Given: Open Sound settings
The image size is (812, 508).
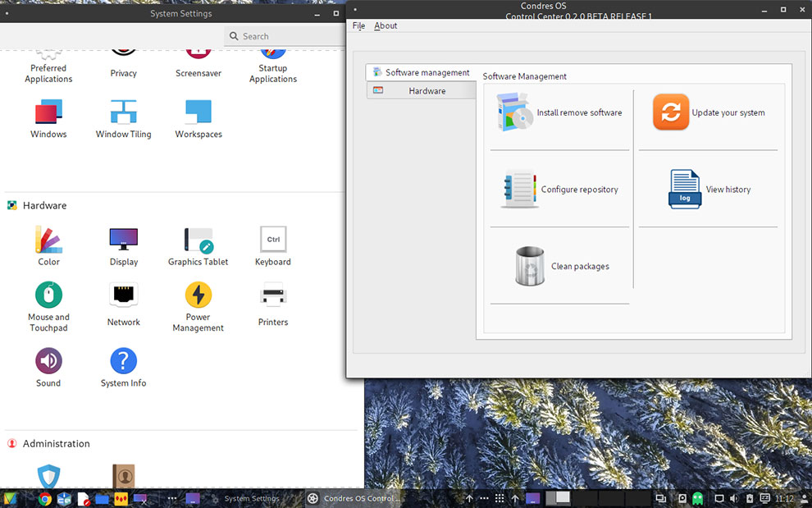Looking at the screenshot, I should 48,368.
